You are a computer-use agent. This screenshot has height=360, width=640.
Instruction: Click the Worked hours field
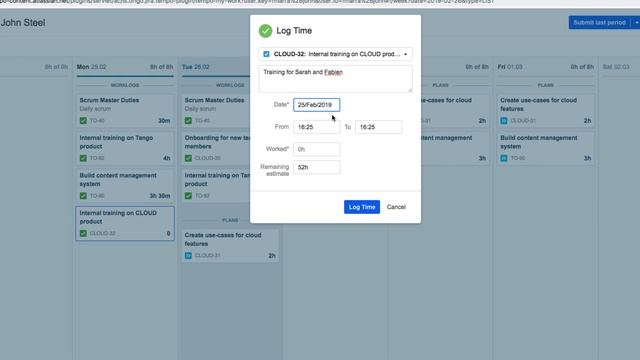point(316,149)
